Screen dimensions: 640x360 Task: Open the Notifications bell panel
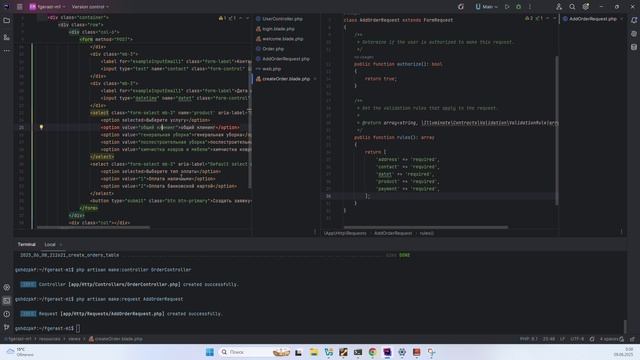pos(633,20)
